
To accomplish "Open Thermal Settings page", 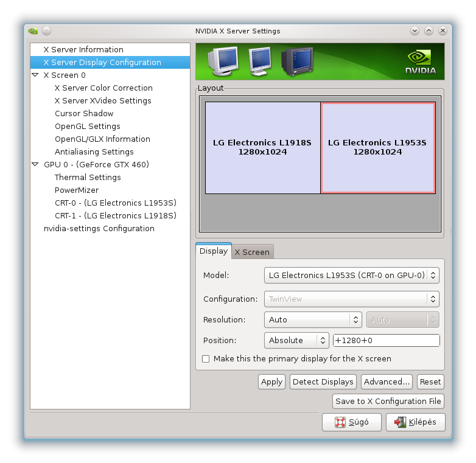I will point(88,177).
